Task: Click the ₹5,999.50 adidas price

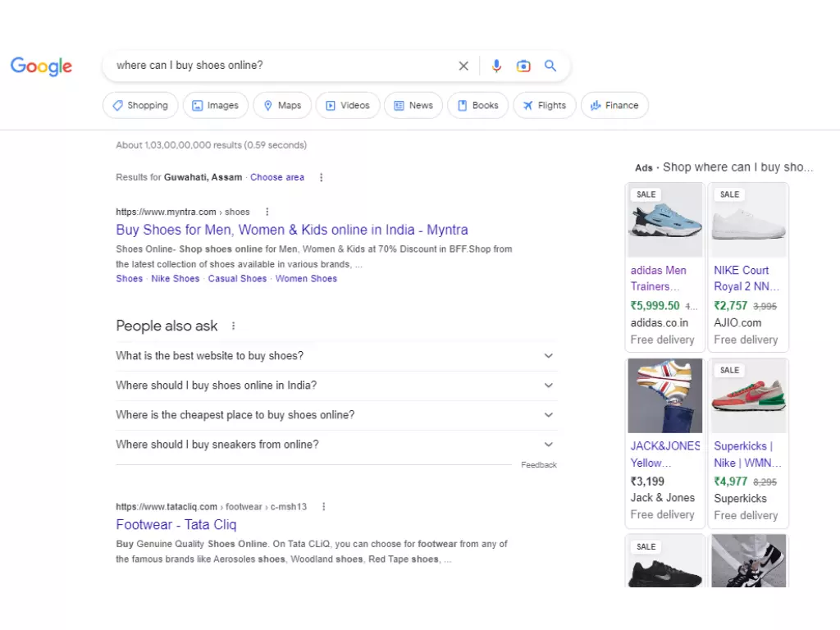Action: [x=655, y=306]
